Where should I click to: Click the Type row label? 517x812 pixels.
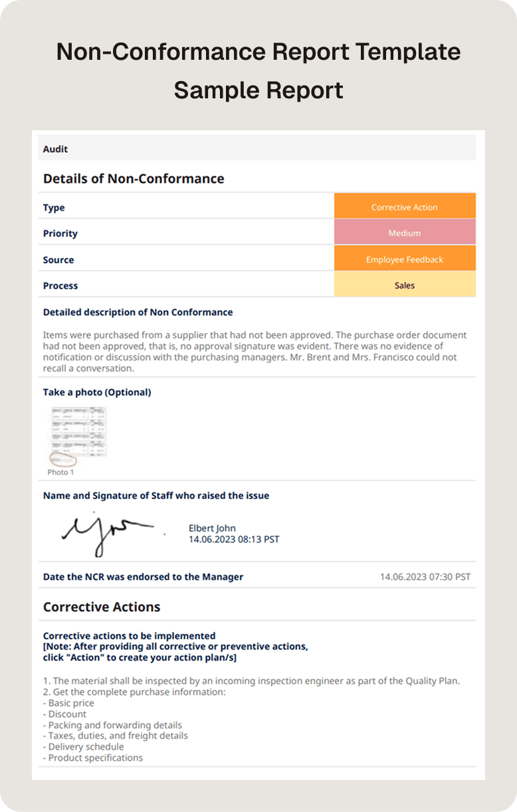coord(54,207)
